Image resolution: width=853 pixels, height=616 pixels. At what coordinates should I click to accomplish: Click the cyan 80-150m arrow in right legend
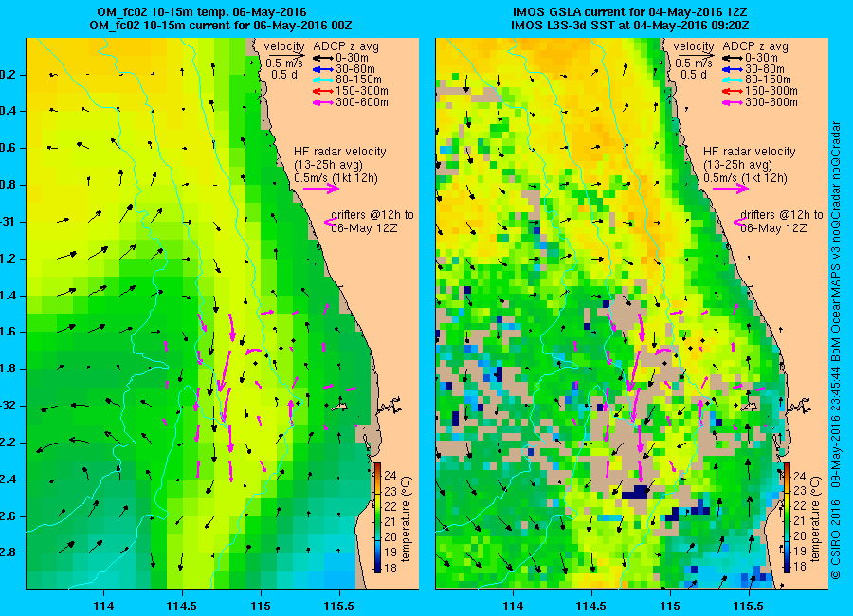733,80
